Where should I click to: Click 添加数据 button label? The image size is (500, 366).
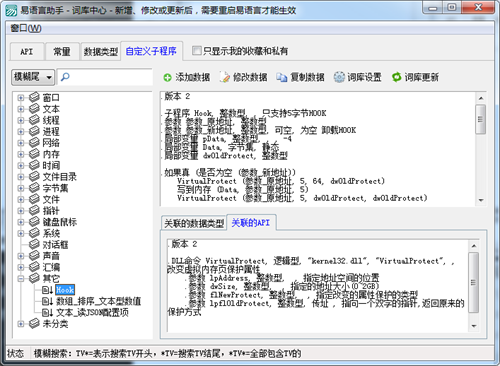pyautogui.click(x=193, y=77)
